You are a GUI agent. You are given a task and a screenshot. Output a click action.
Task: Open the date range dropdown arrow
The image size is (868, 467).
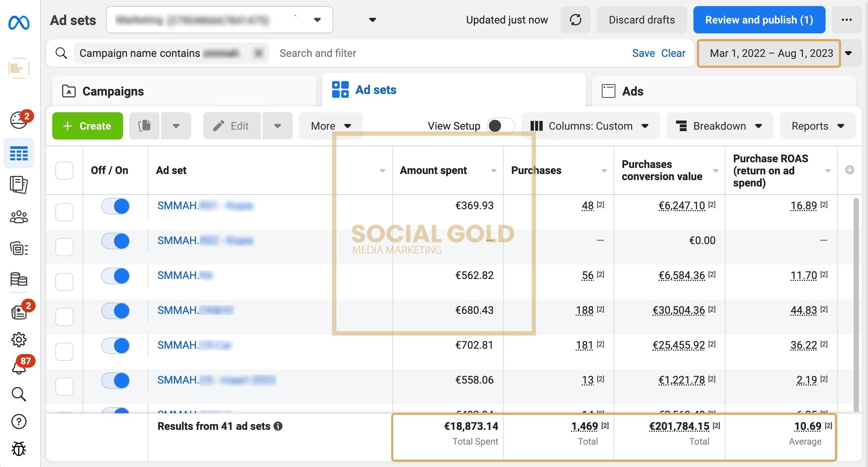point(849,53)
